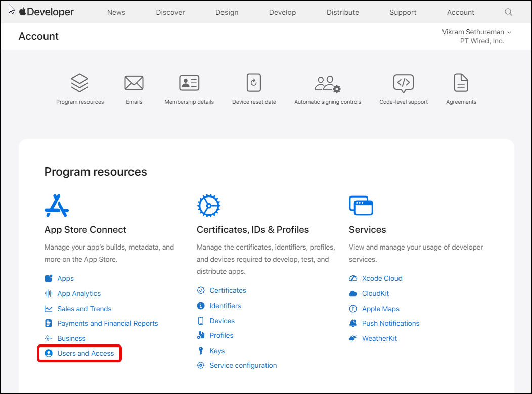Viewport: 532px width, 394px height.
Task: Click the WeatherKit weather icon
Action: click(353, 338)
